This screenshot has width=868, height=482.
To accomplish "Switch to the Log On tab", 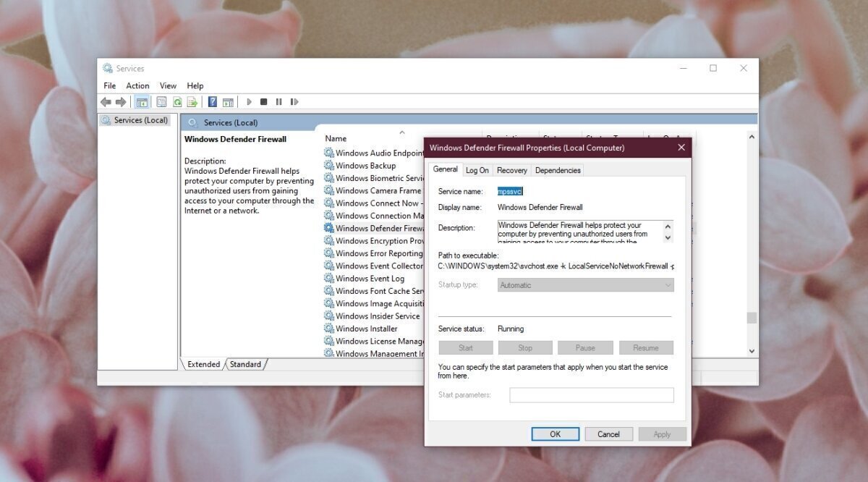I will [477, 170].
